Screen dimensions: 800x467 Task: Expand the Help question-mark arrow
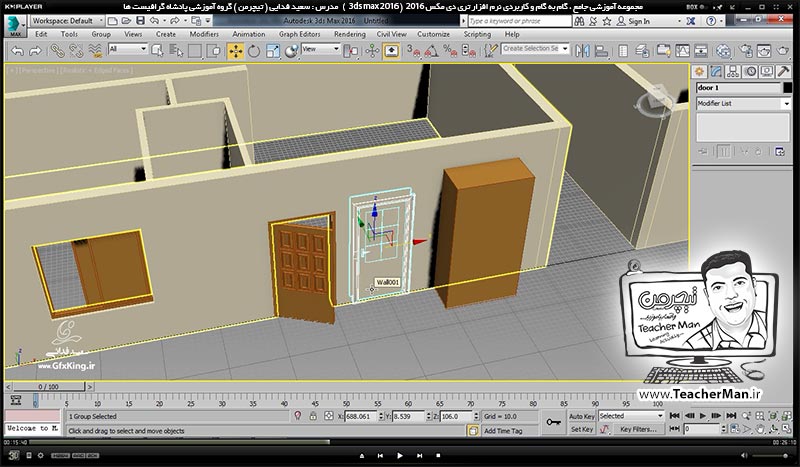722,21
